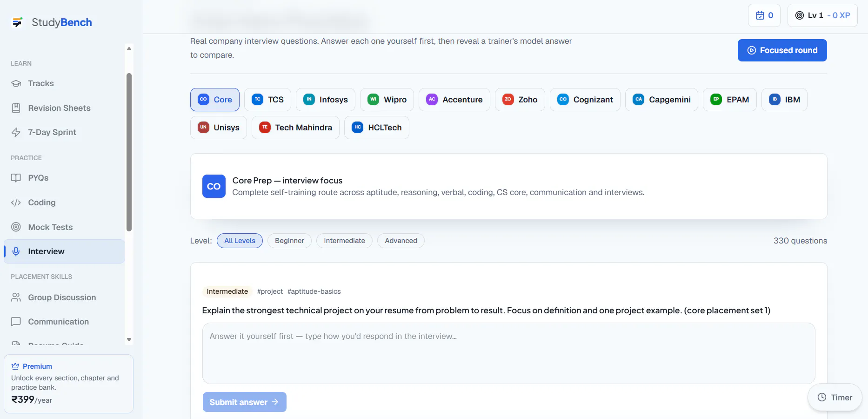Click the "330 questions" count

pos(800,241)
